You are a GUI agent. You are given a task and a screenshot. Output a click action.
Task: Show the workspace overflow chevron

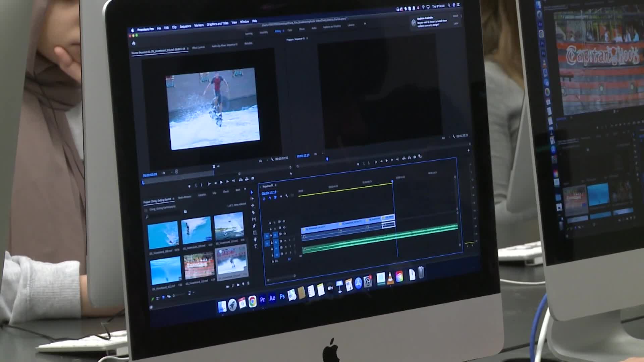click(365, 24)
